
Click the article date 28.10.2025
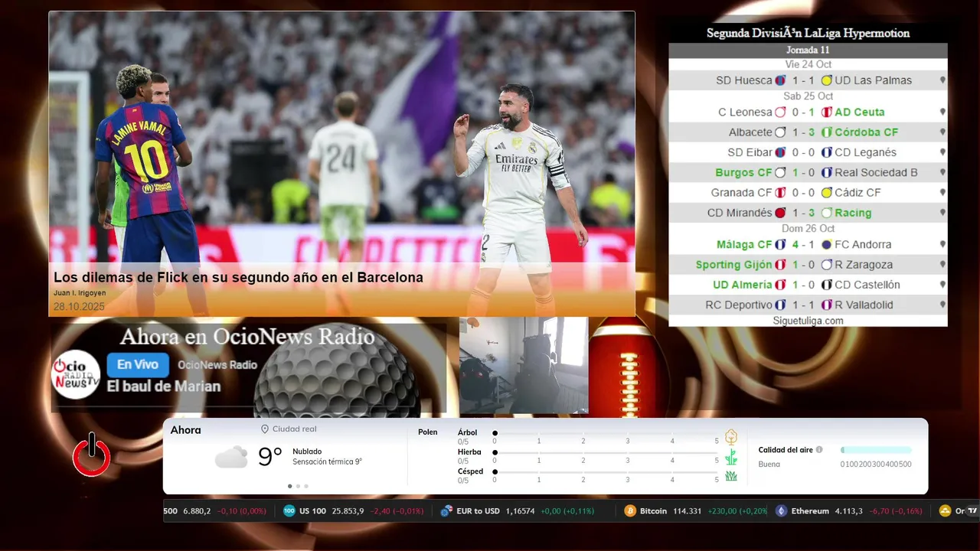(79, 306)
